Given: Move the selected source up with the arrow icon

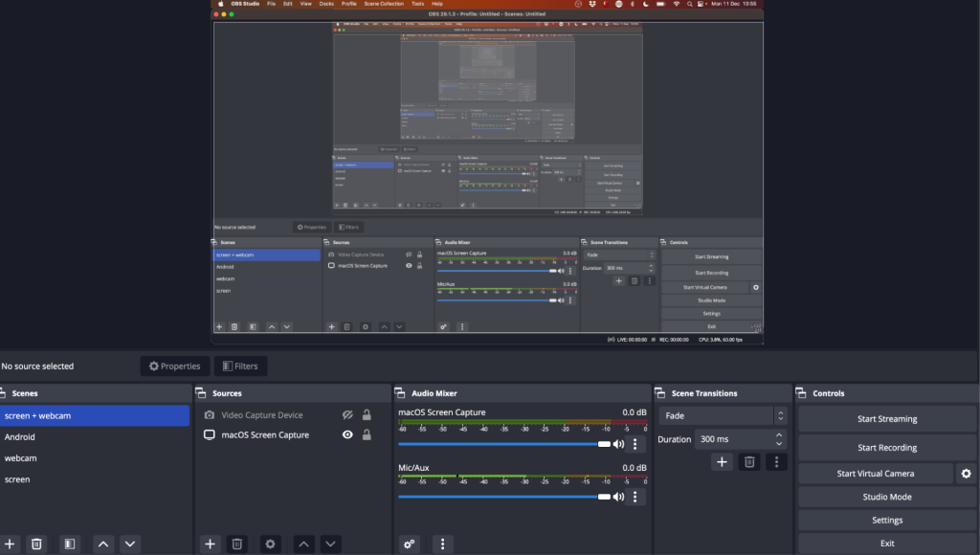Looking at the screenshot, I should (x=303, y=544).
